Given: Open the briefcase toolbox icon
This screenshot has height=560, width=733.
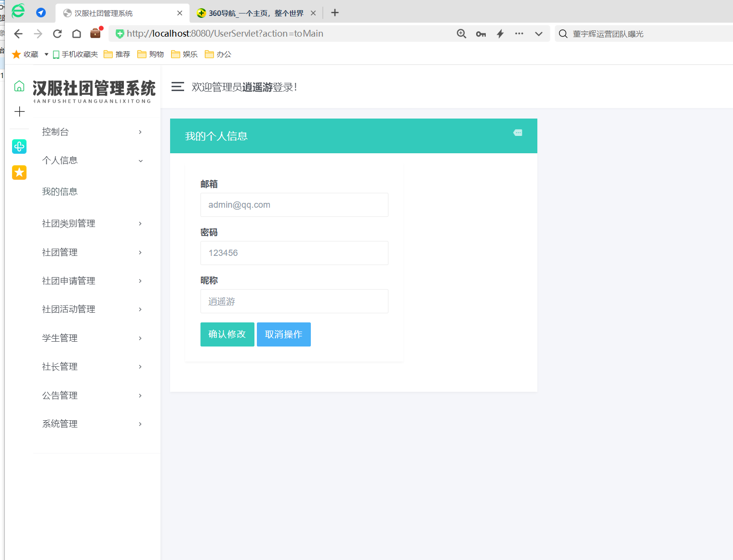Looking at the screenshot, I should [96, 33].
